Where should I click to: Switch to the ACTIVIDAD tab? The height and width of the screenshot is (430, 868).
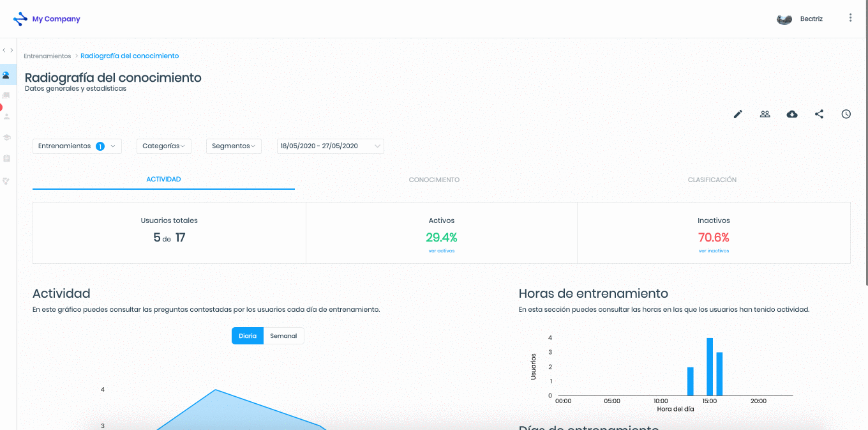point(163,180)
